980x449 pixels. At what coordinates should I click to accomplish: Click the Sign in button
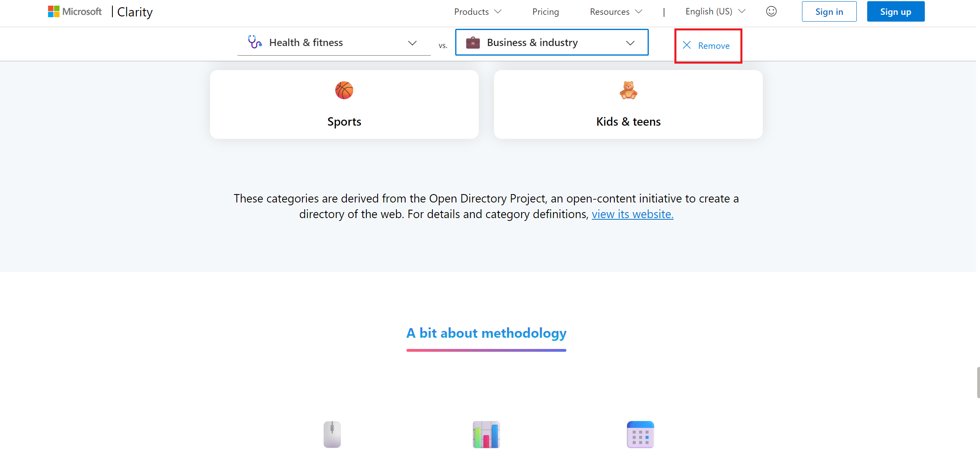click(x=828, y=11)
